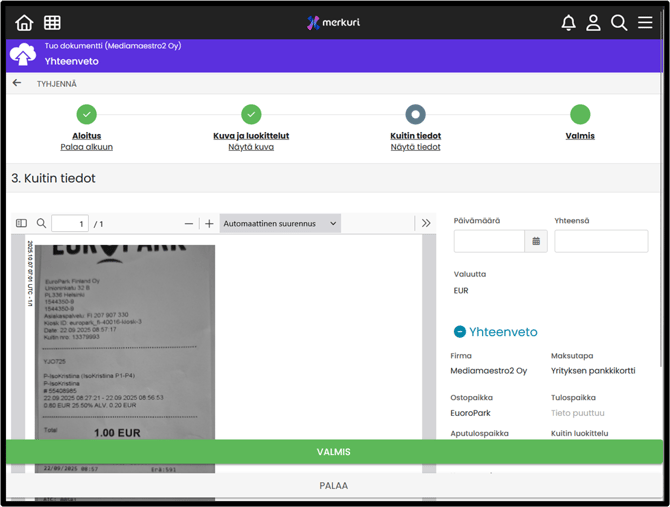Click the search magnifier in header
This screenshot has height=507, width=670.
click(619, 22)
